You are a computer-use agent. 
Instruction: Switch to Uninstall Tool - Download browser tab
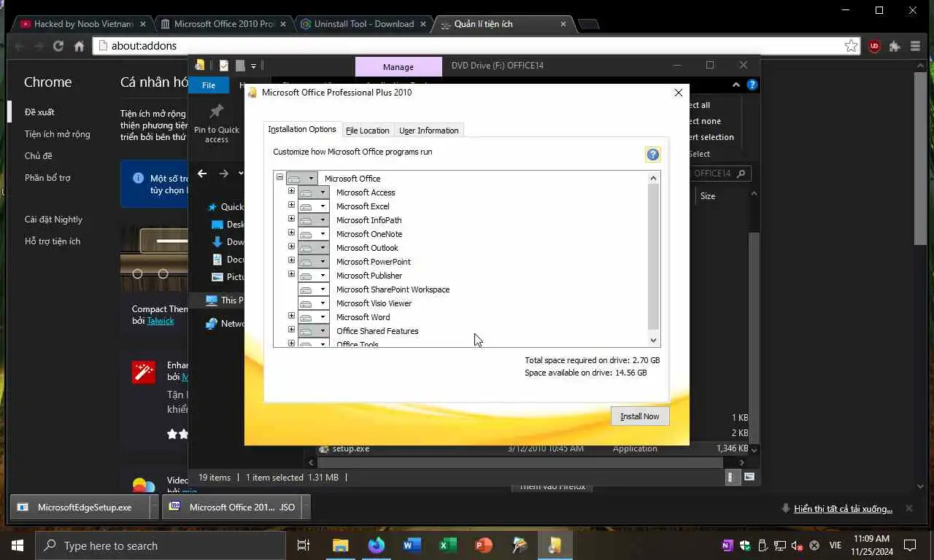(362, 24)
